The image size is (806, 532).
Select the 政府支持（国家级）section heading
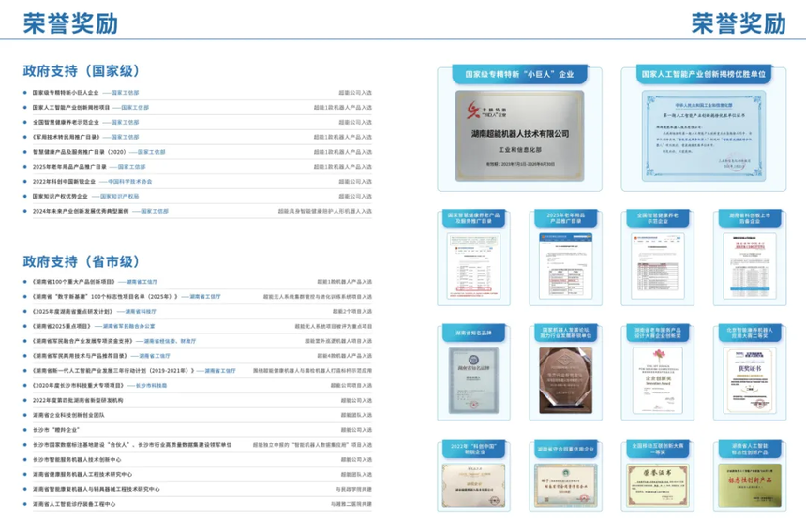[82, 71]
